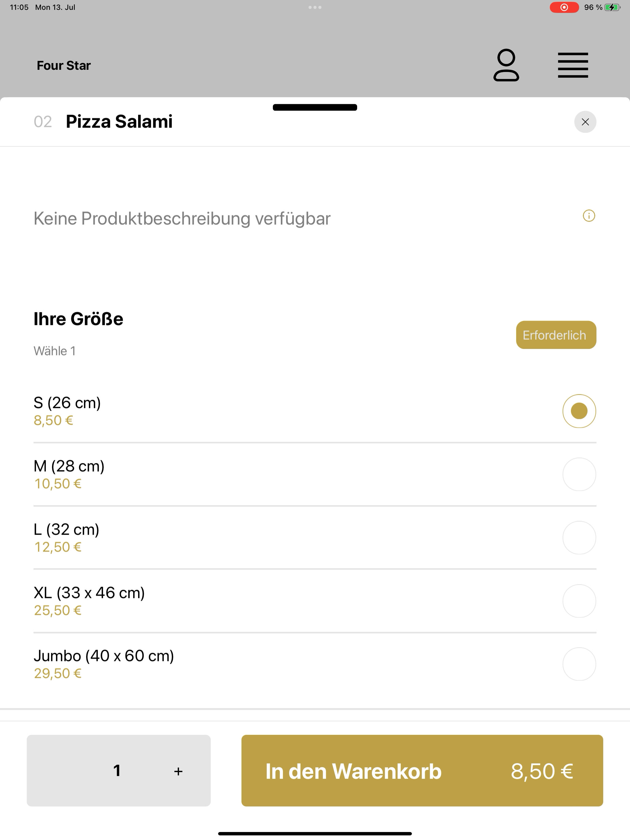Tap the Erforderlich badge
630x840 pixels.
[556, 335]
